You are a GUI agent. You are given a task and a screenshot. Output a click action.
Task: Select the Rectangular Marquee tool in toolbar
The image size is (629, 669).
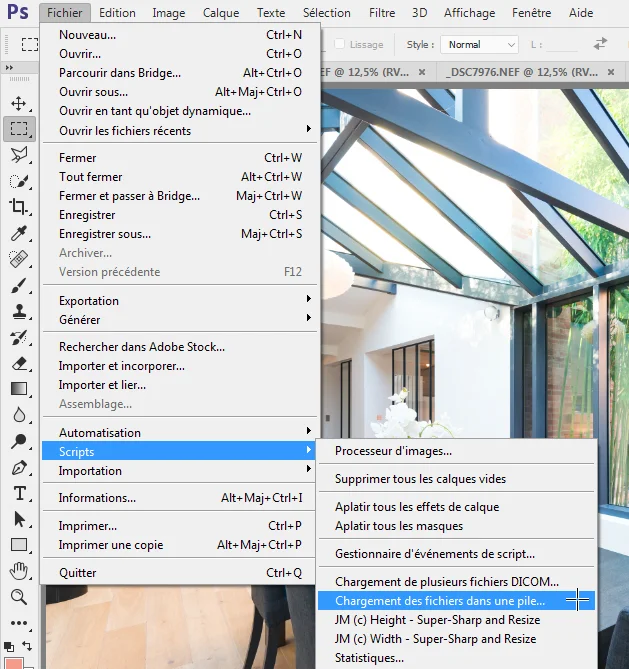point(19,128)
